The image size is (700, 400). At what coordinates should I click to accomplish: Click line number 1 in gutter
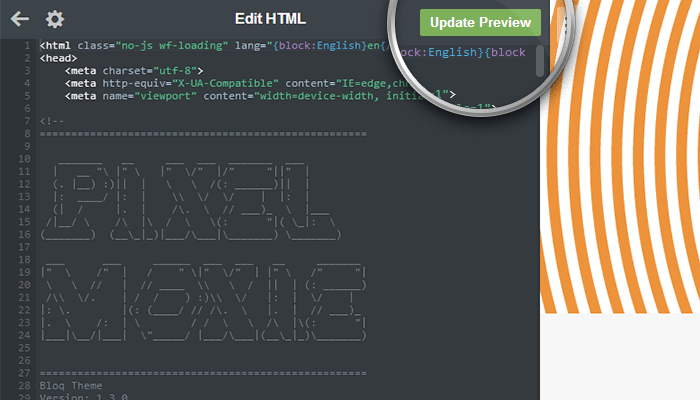tap(27, 46)
